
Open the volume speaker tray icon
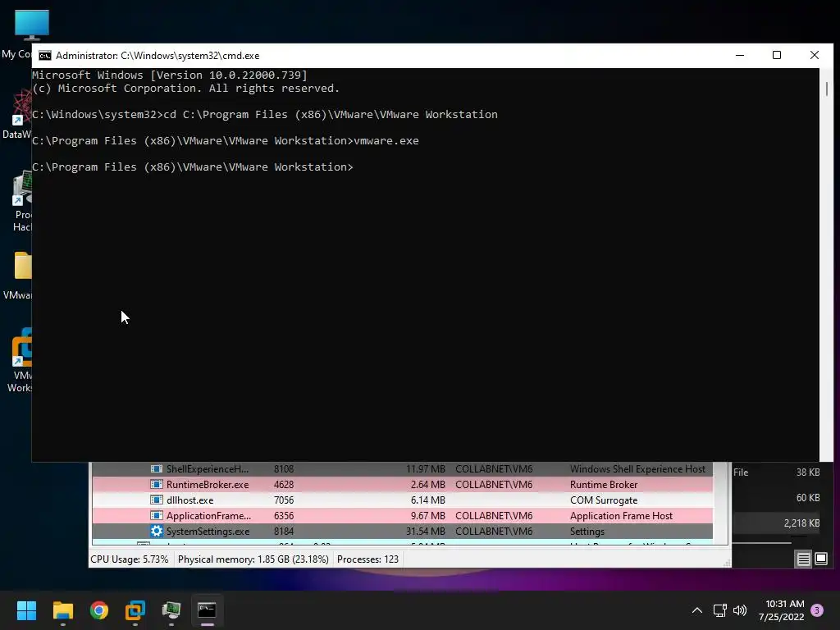(x=740, y=610)
